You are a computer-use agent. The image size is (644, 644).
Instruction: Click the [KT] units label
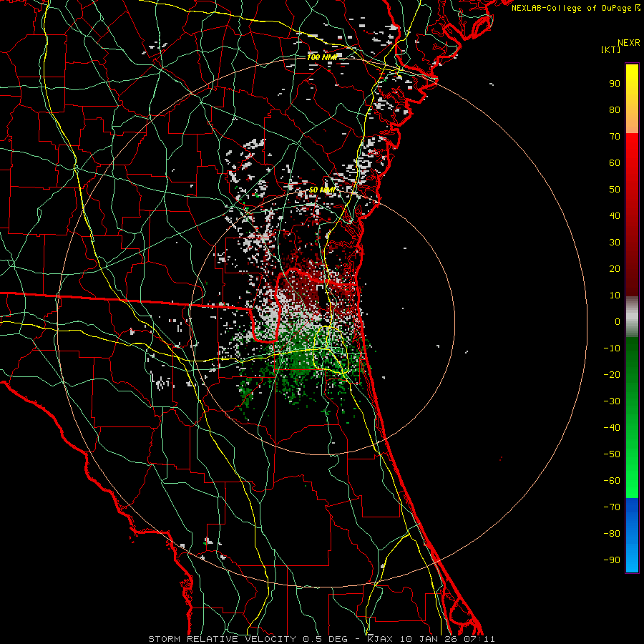[x=611, y=49]
